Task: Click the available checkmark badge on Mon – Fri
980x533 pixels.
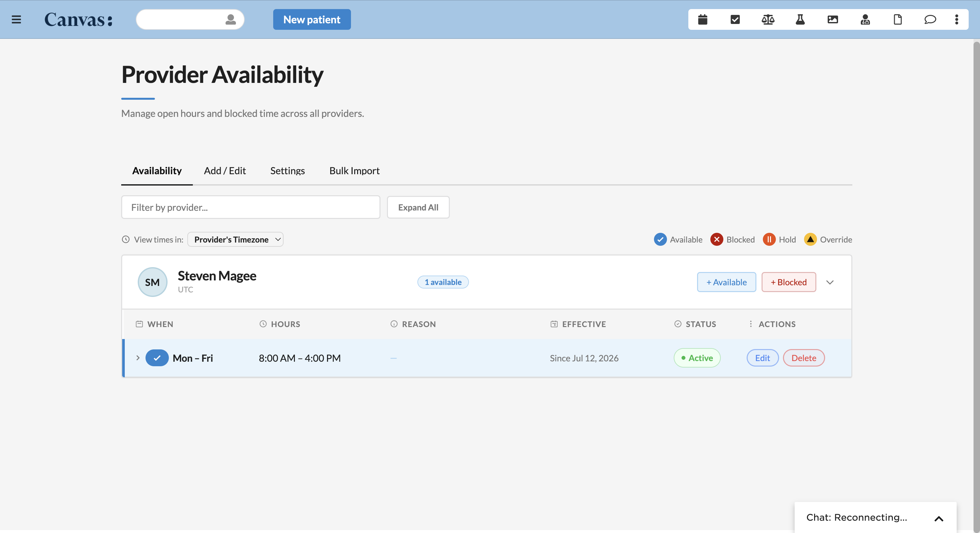Action: [157, 358]
